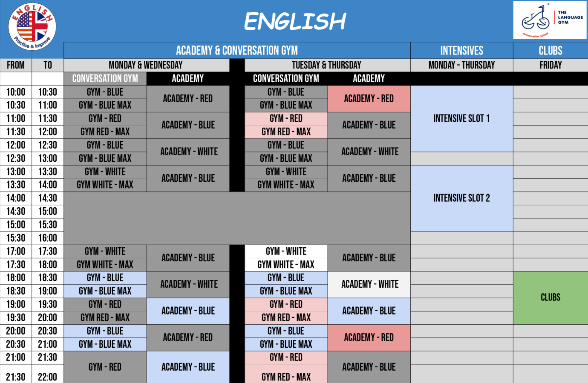
Task: Click the Tuesday 18:00 ACADEMY - WHITE cell
Action: [369, 284]
